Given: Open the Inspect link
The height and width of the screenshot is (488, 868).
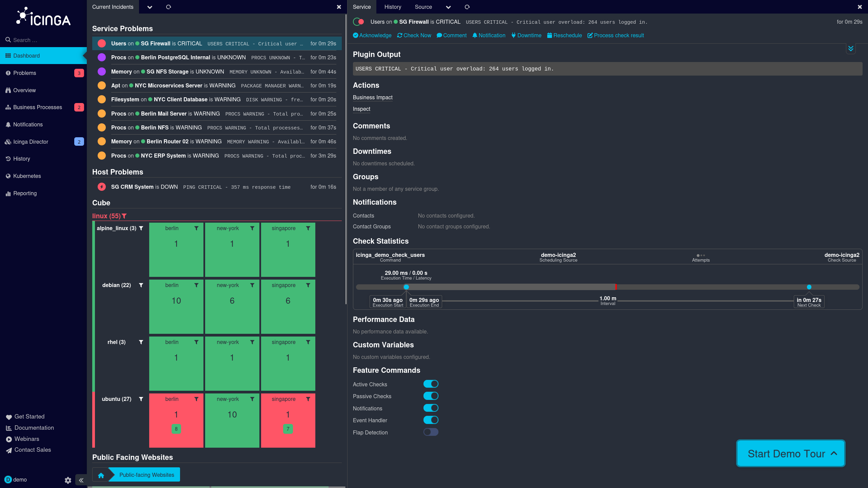Looking at the screenshot, I should click(x=361, y=109).
